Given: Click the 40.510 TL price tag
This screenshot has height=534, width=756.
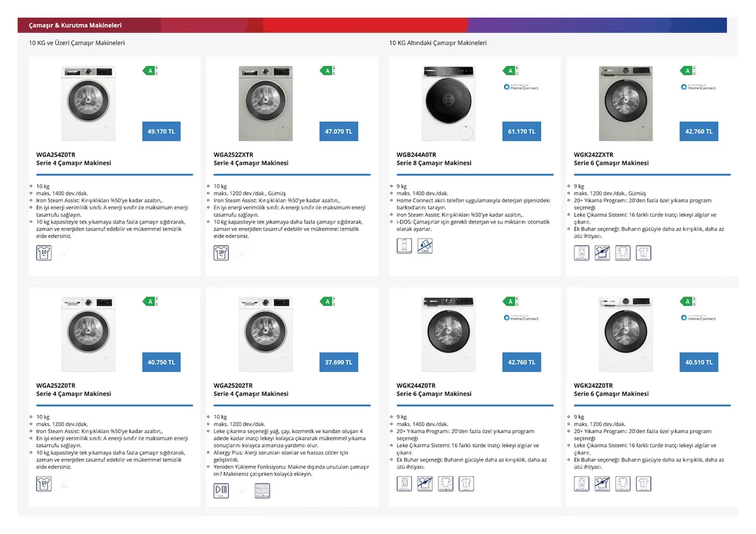Looking at the screenshot, I should coord(699,363).
